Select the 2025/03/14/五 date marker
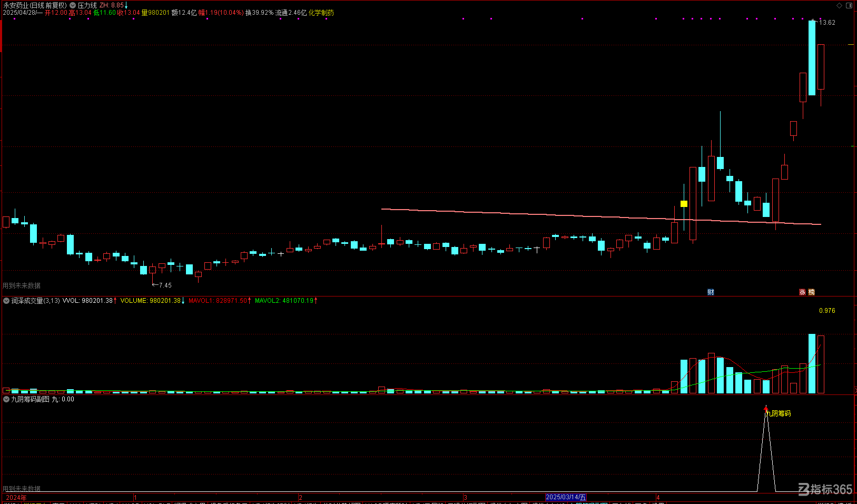857x504 pixels. [566, 497]
